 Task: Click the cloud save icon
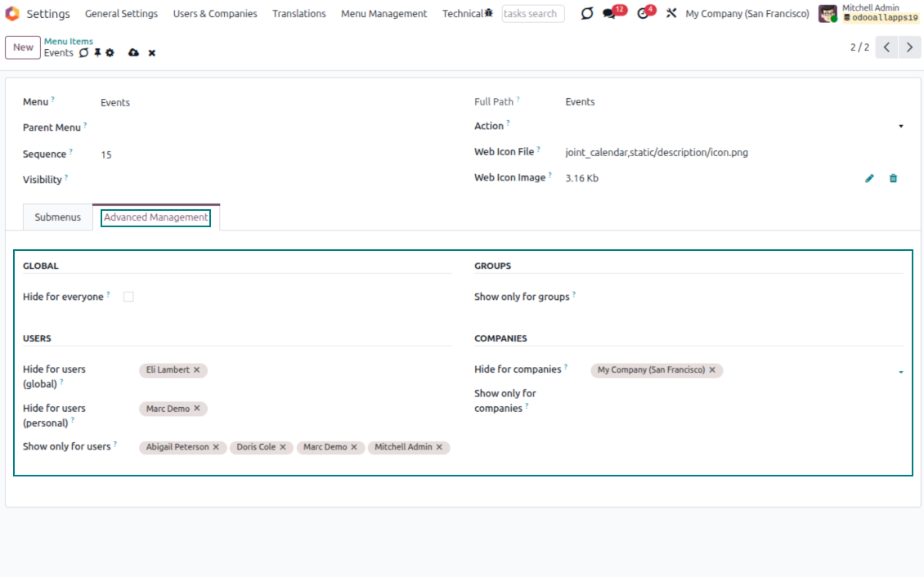coord(133,53)
